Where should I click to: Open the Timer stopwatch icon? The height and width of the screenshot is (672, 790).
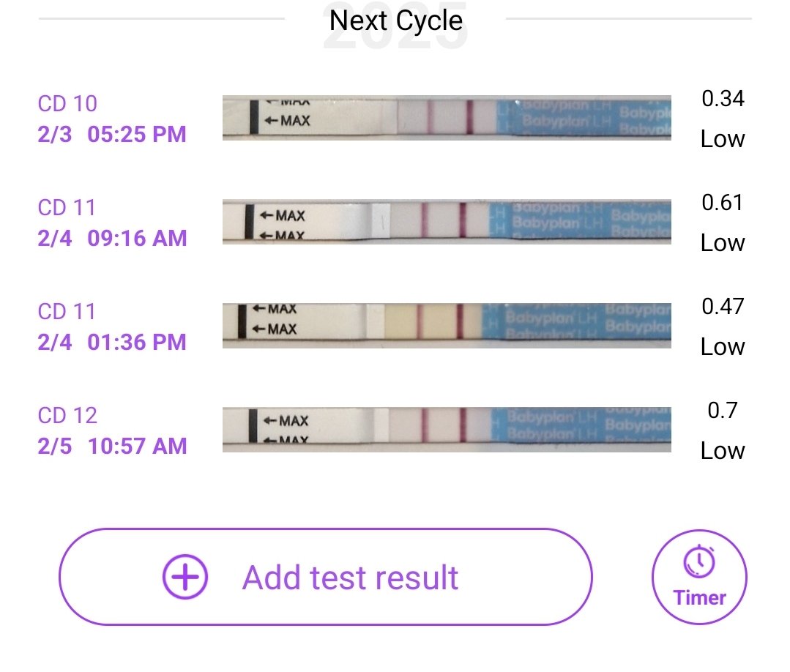pyautogui.click(x=699, y=561)
